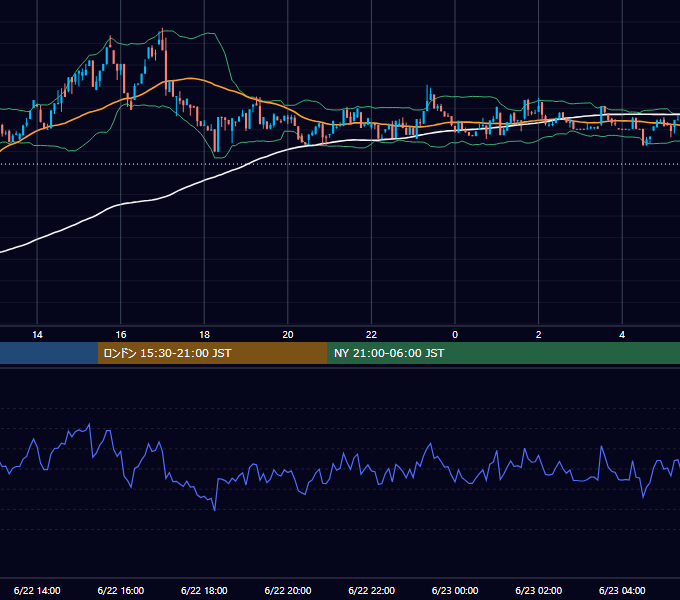Viewport: 680px width, 600px height.
Task: Click the 6/22 22:00 date label
Action: (372, 590)
